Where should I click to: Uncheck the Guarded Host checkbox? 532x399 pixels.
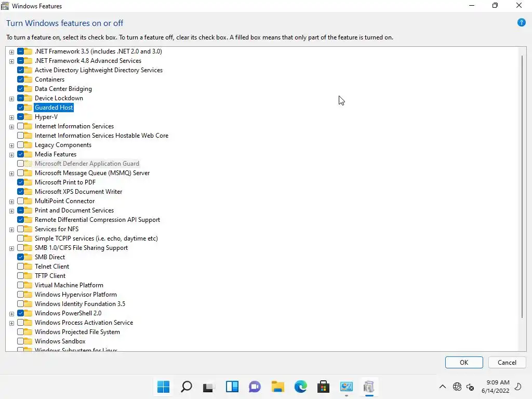click(x=20, y=107)
